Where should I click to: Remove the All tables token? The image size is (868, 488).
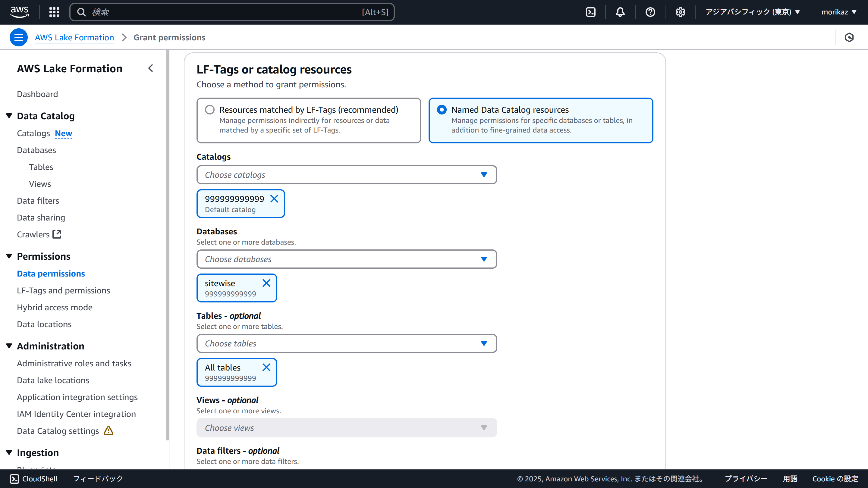pyautogui.click(x=266, y=368)
